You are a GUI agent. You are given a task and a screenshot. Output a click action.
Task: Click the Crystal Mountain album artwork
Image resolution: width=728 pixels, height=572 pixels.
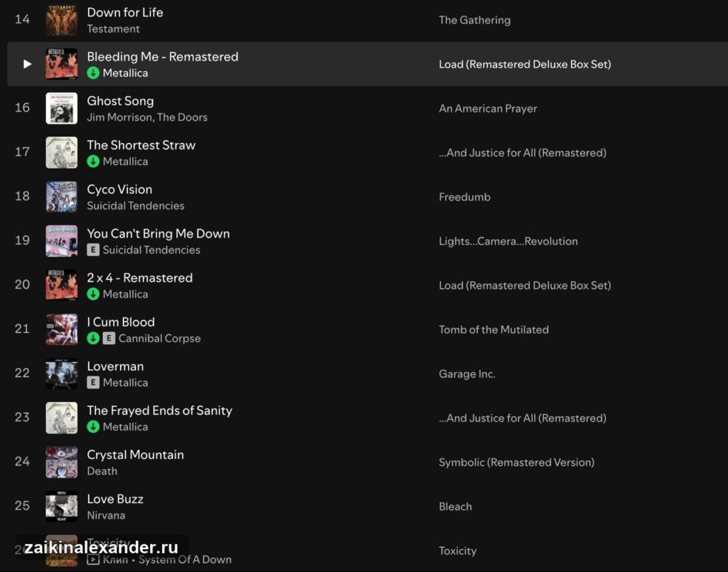(62, 462)
